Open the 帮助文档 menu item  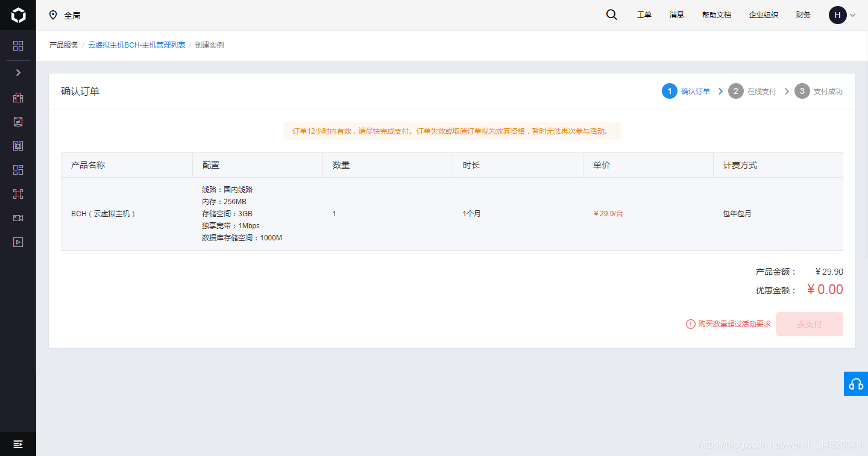tap(717, 15)
